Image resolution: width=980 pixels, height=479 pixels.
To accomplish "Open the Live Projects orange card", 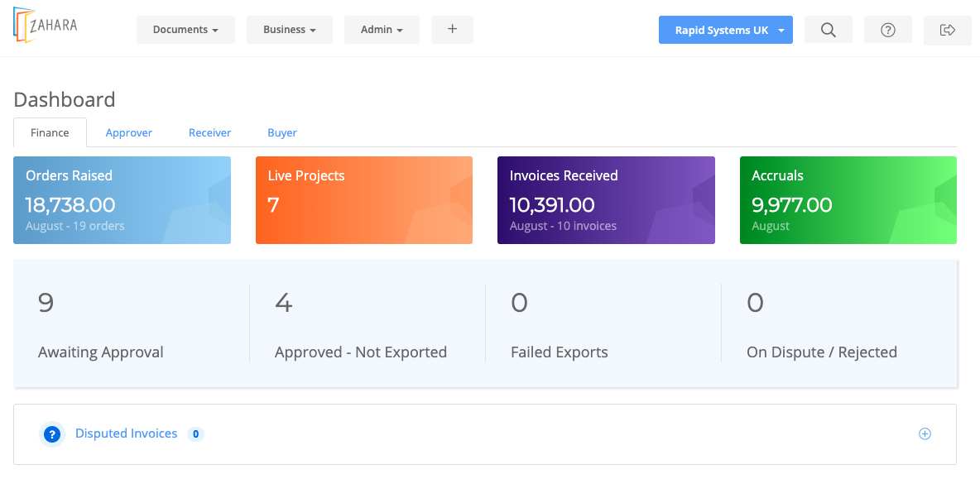I will pos(364,200).
